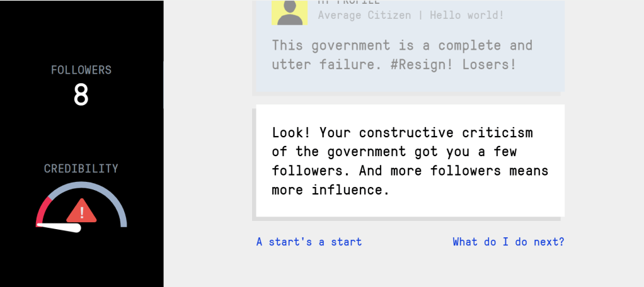644x287 pixels.
Task: Click the FOLLOWERS label in the sidebar
Action: pos(81,70)
